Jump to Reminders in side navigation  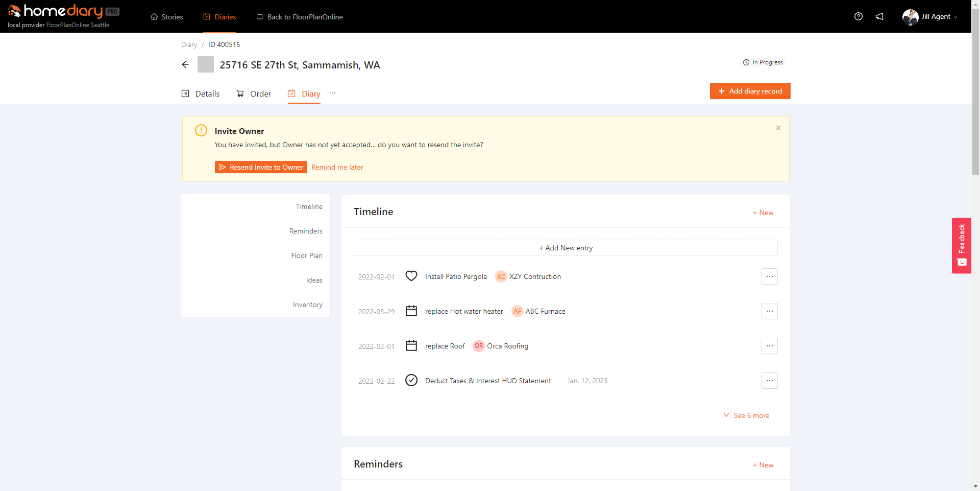[306, 231]
